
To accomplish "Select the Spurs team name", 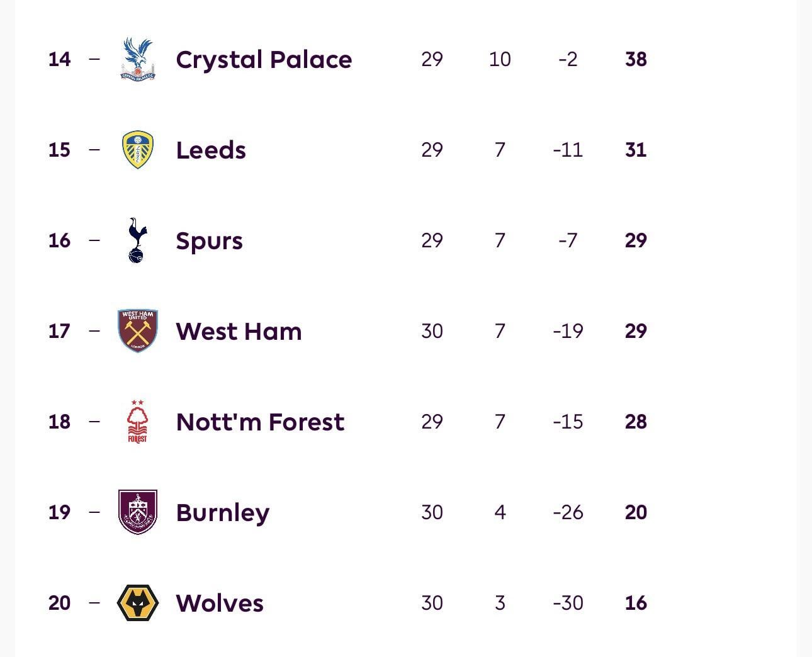I will tap(209, 241).
